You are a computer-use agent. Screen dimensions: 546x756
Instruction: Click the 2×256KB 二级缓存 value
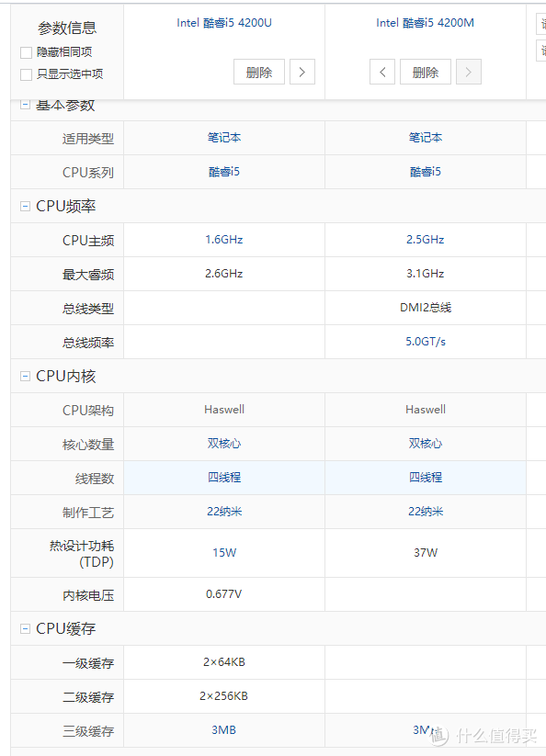tap(224, 695)
